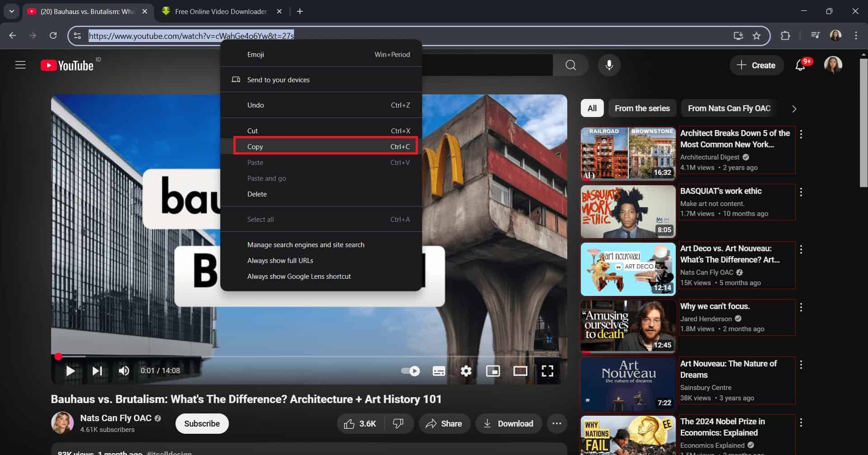Image resolution: width=868 pixels, height=455 pixels.
Task: Select Copy in context menu
Action: [x=321, y=146]
